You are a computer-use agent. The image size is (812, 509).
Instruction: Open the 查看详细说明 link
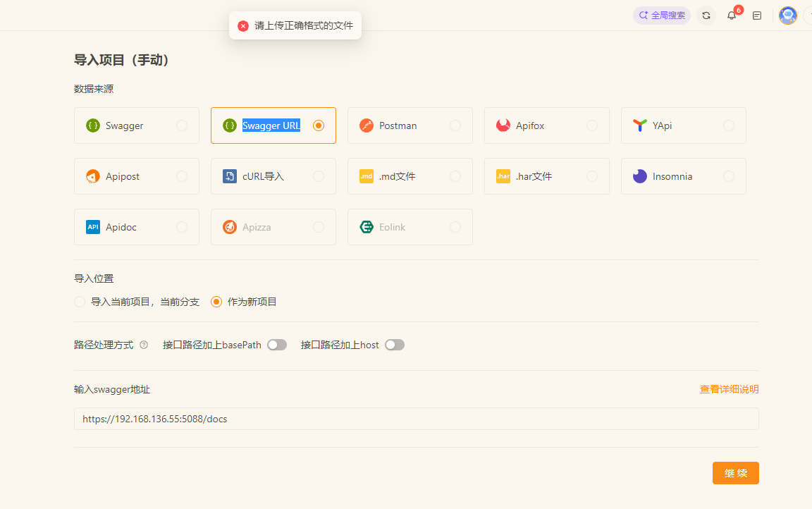click(729, 388)
